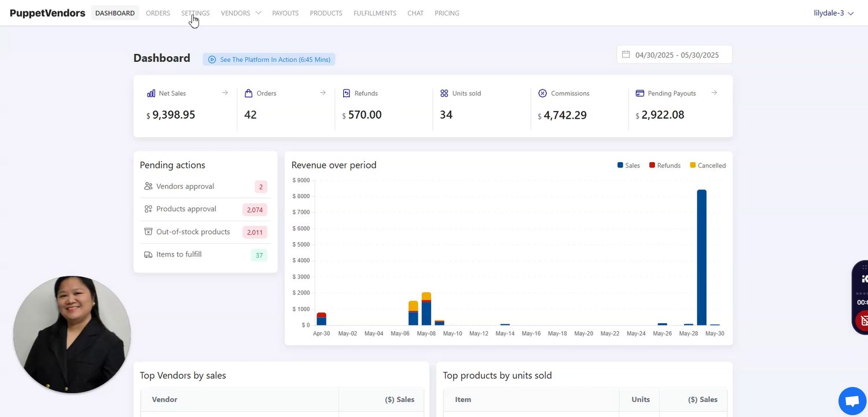
Task: Click the calendar icon in date range
Action: 626,54
